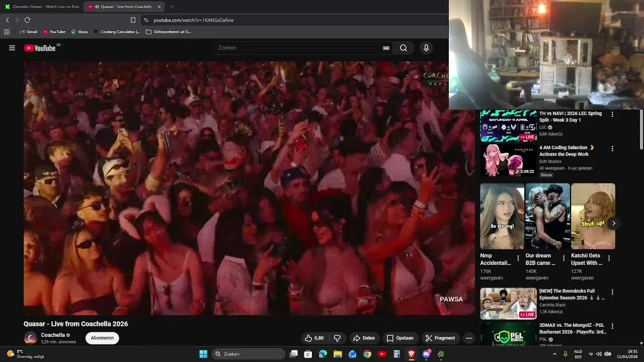This screenshot has height=362, width=644.
Task: Switch NLD BEP keyboard language indicator
Action: [x=578, y=354]
